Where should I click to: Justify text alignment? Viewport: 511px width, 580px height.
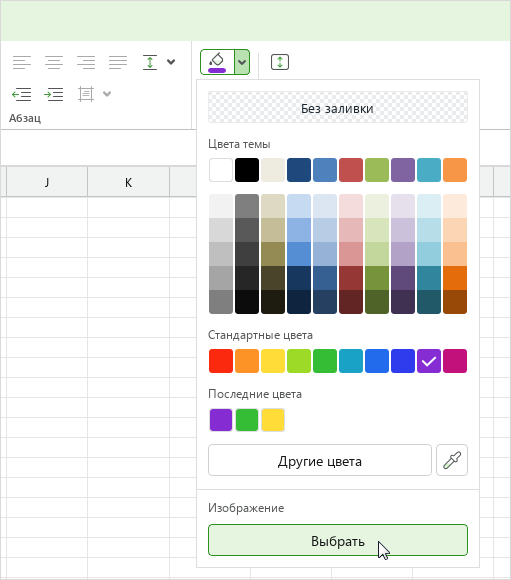(x=118, y=62)
